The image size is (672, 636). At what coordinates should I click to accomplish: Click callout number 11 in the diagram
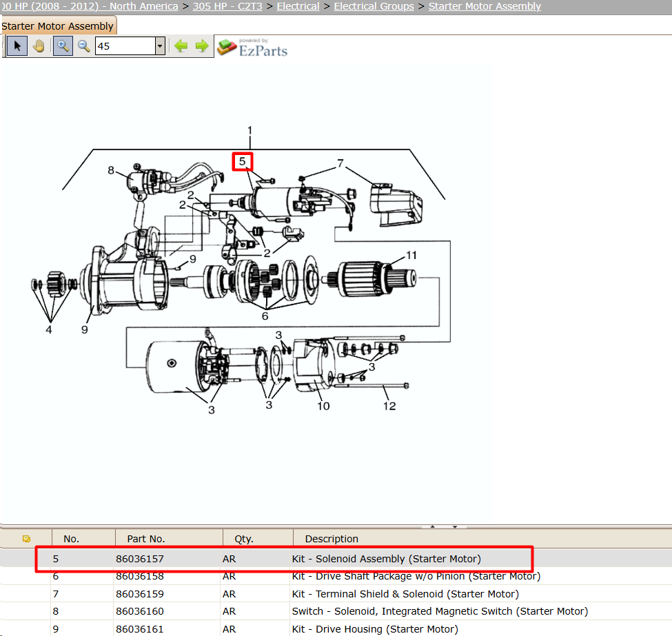click(x=411, y=255)
